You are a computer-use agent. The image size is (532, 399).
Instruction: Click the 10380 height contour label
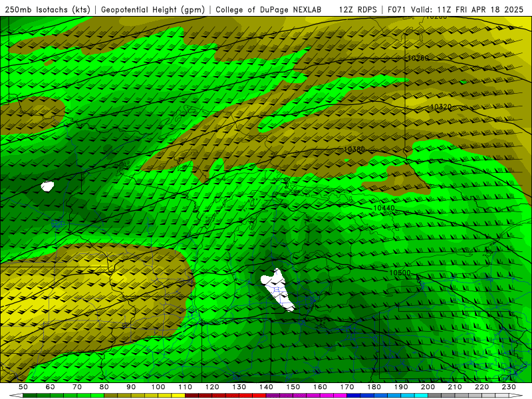click(354, 149)
